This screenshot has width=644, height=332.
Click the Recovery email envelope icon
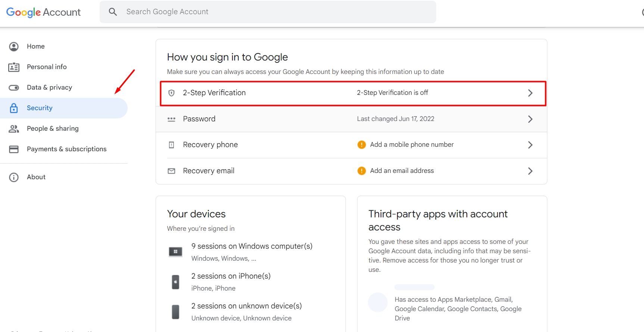pos(172,171)
